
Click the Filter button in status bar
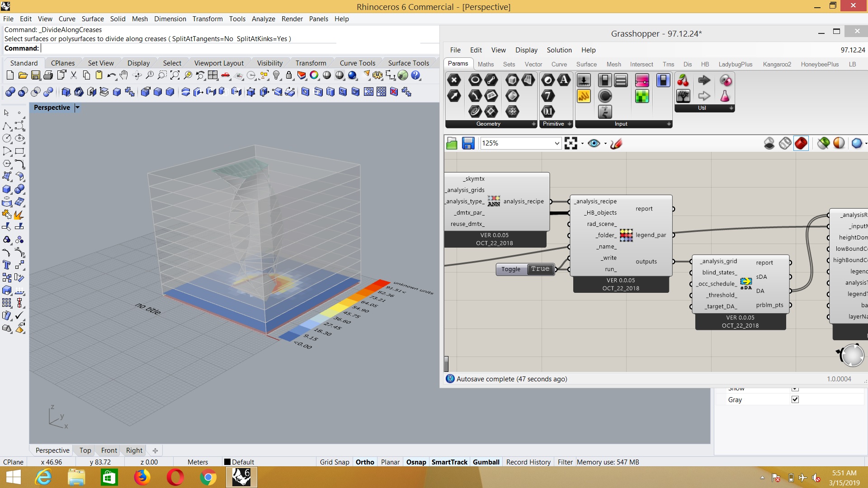tap(565, 462)
